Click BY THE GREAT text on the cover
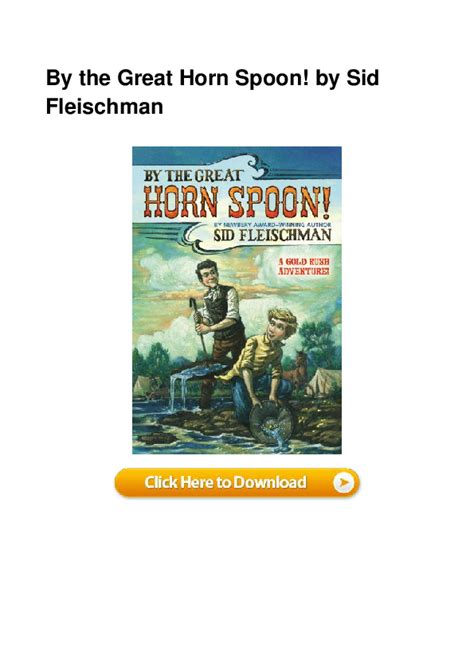 193,176
